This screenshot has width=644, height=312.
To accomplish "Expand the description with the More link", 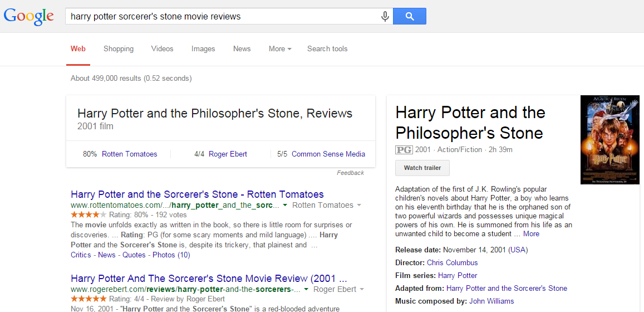I will (x=531, y=234).
